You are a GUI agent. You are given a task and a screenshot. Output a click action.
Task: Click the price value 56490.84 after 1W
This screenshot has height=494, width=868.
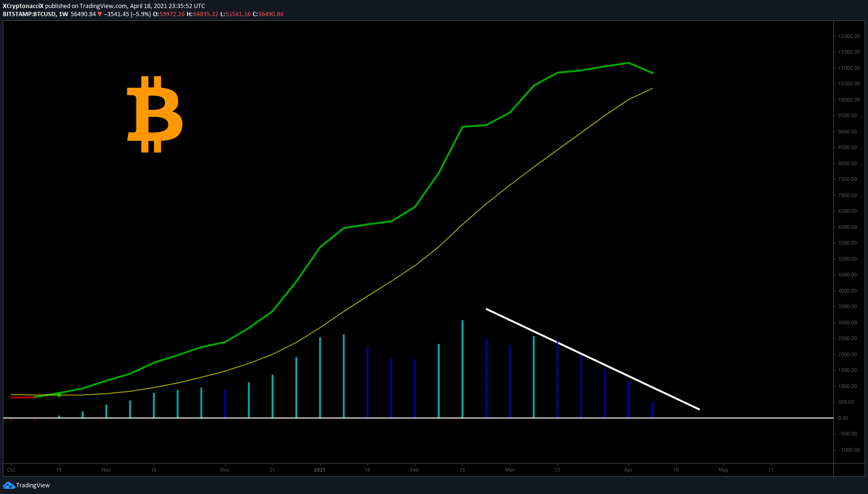(83, 14)
